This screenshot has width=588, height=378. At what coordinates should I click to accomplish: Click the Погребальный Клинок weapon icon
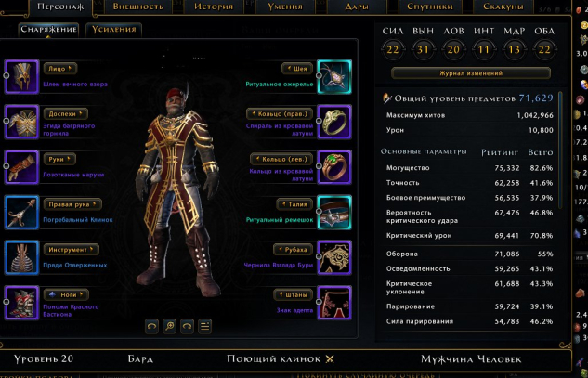click(21, 213)
